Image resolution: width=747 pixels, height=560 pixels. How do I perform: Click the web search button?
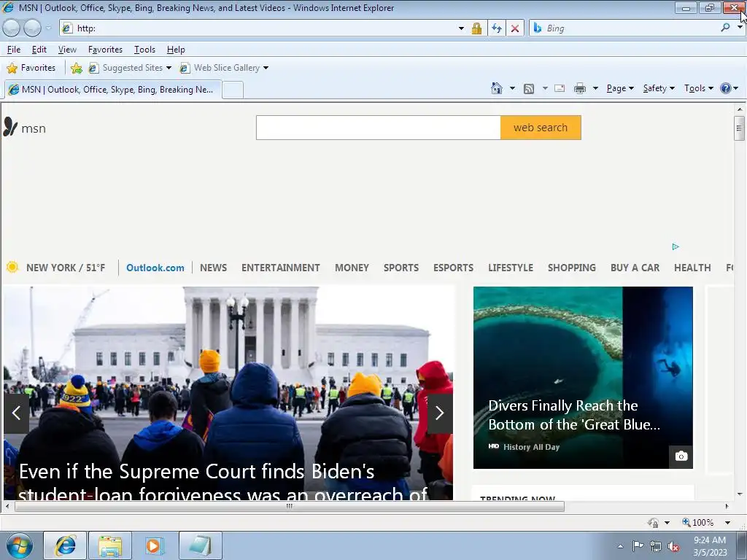[541, 128]
